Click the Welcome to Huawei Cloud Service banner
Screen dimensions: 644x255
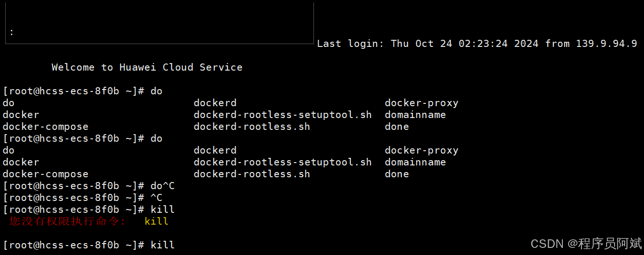coord(147,67)
